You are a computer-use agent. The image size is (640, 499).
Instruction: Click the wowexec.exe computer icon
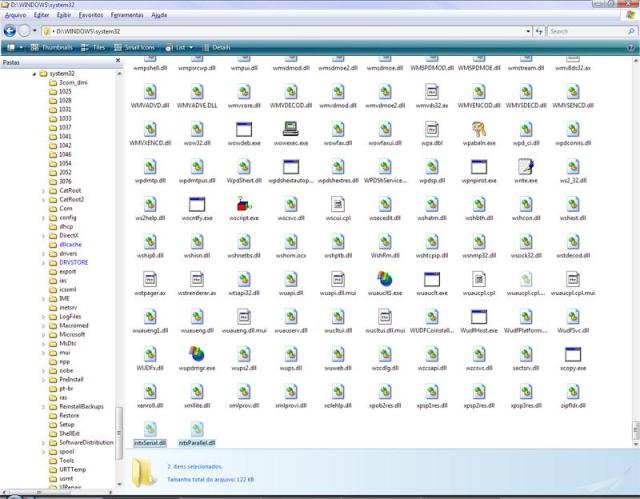[x=291, y=129]
